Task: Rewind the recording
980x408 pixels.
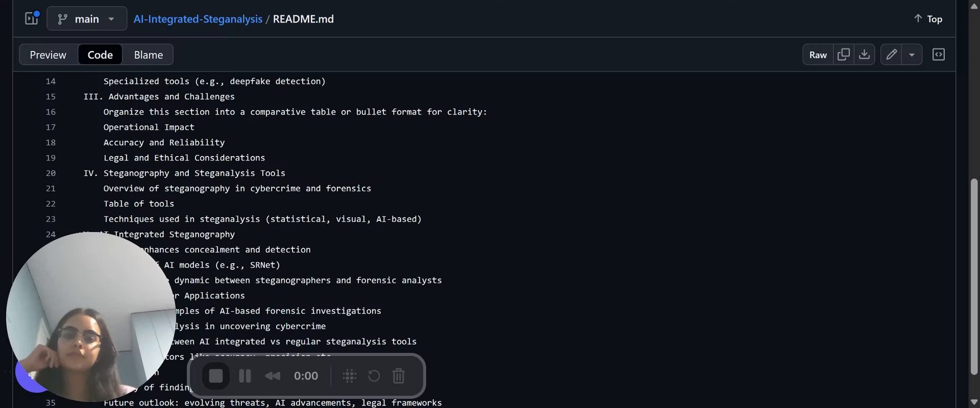Action: pyautogui.click(x=272, y=376)
